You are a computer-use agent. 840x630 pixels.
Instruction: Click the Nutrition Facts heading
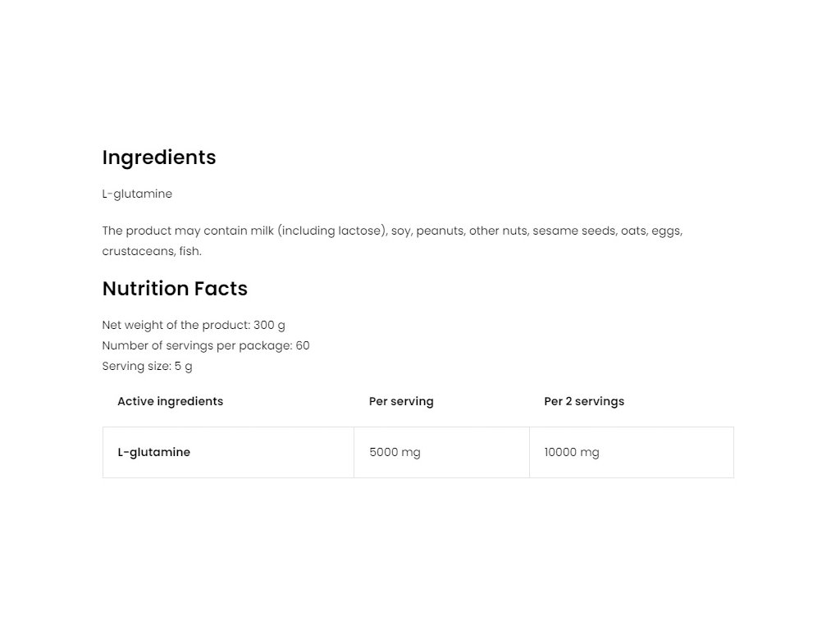coord(175,288)
